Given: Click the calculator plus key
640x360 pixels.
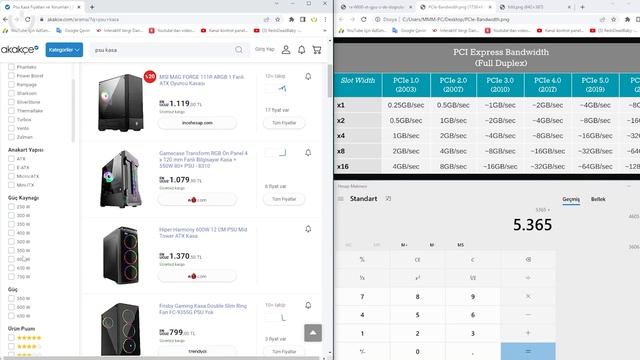Looking at the screenshot, I should click(x=528, y=333).
